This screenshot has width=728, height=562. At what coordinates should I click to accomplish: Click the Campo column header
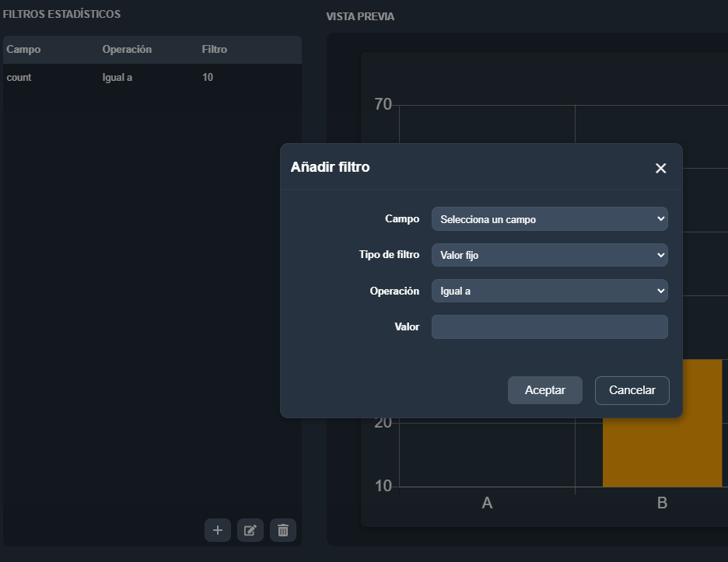pyautogui.click(x=23, y=50)
